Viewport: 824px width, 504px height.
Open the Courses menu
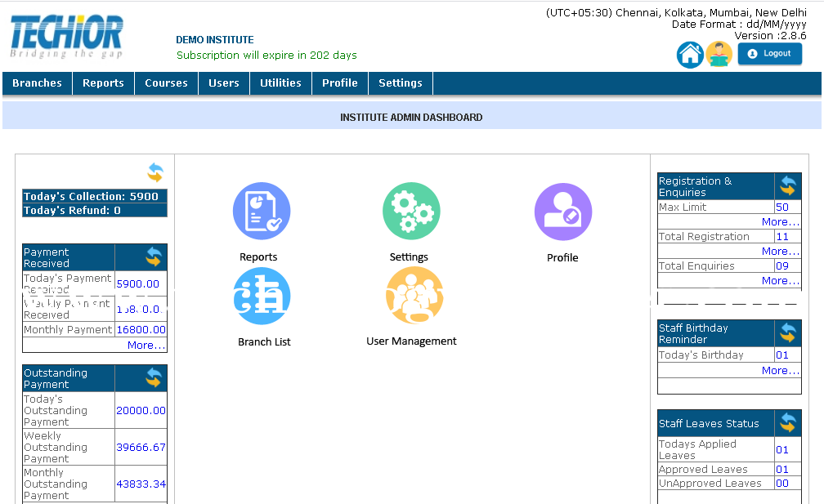click(166, 83)
